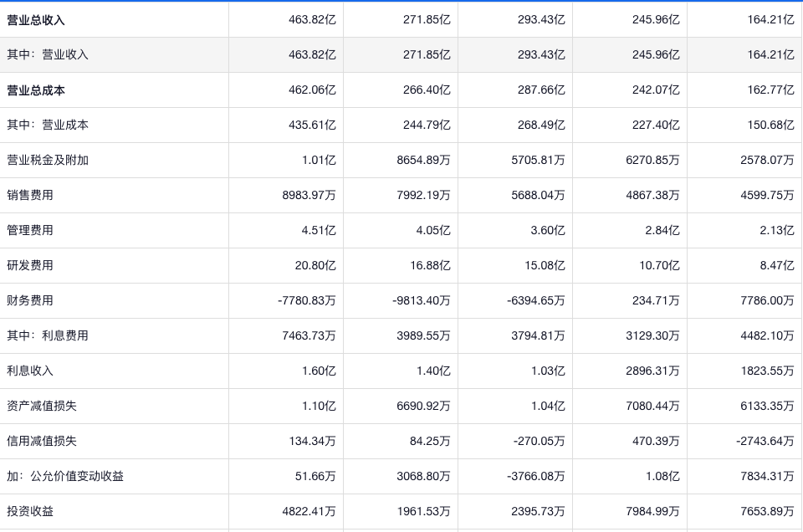Select the 8654.89万 tax value cell
The width and height of the screenshot is (803, 532).
click(423, 160)
